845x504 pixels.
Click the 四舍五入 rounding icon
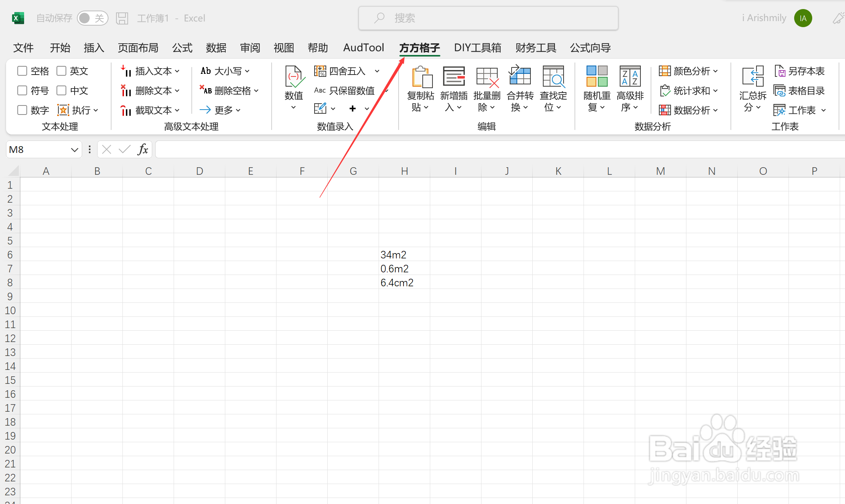pos(320,71)
